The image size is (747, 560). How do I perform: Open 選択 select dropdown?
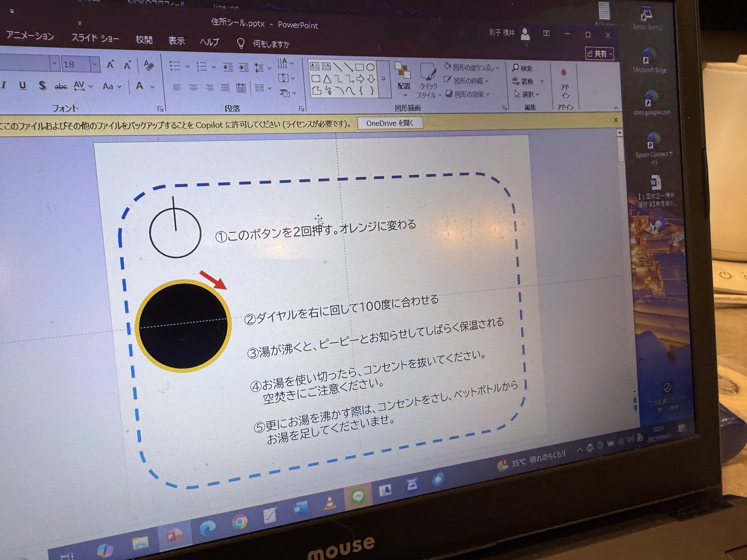[x=526, y=94]
